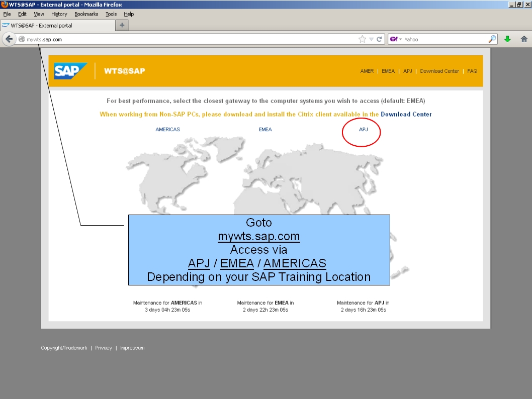Start a Yahoo search with the magnifier icon

click(492, 39)
